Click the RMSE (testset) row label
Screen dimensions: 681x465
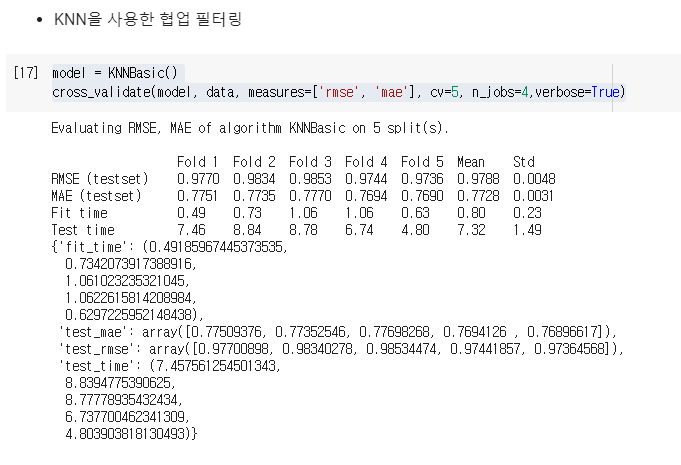pos(100,179)
